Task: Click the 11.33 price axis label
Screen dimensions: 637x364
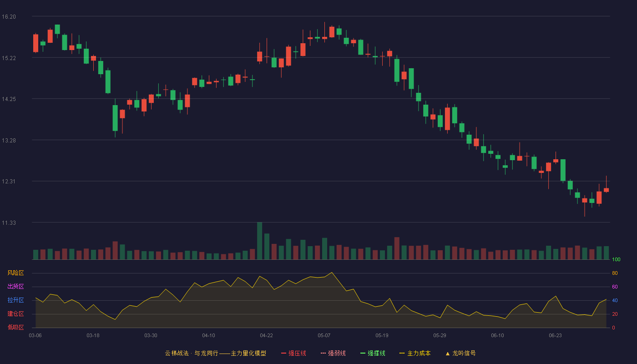Action: [9, 223]
